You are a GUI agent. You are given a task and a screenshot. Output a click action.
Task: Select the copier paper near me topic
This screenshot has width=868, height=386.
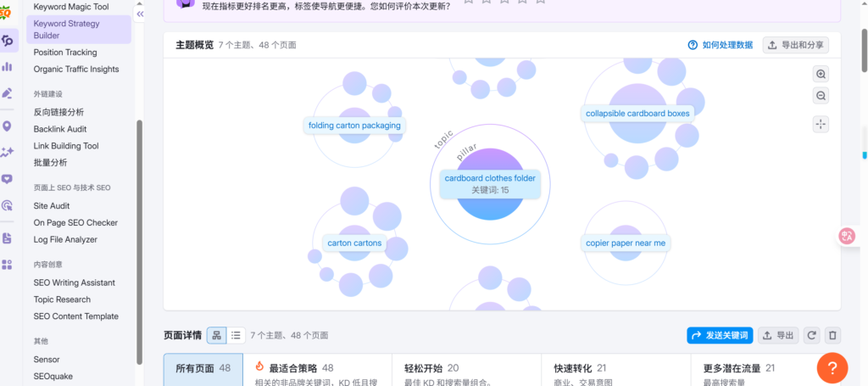[626, 243]
